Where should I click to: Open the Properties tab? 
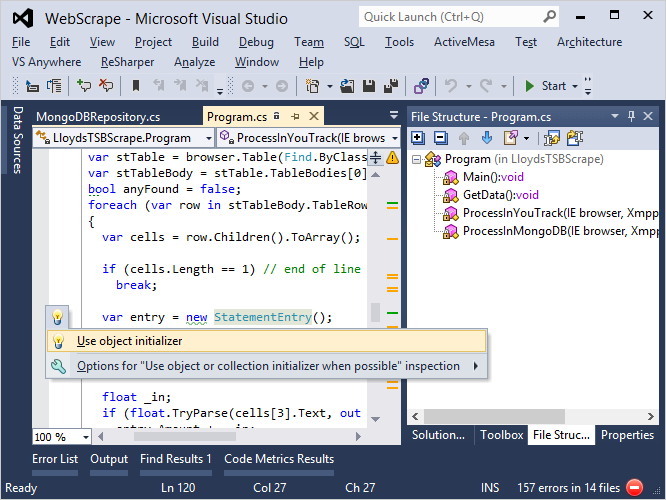pos(627,435)
